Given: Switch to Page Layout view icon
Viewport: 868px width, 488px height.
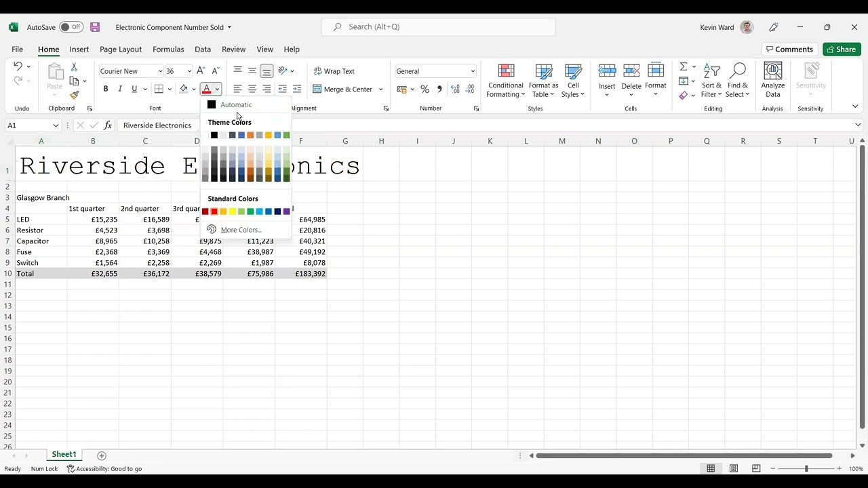Looking at the screenshot, I should pyautogui.click(x=734, y=468).
